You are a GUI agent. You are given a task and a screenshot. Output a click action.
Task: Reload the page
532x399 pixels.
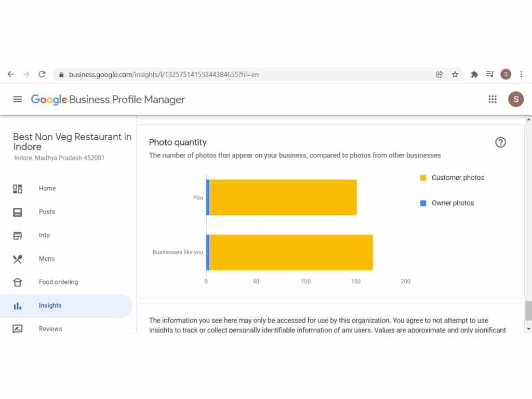42,74
